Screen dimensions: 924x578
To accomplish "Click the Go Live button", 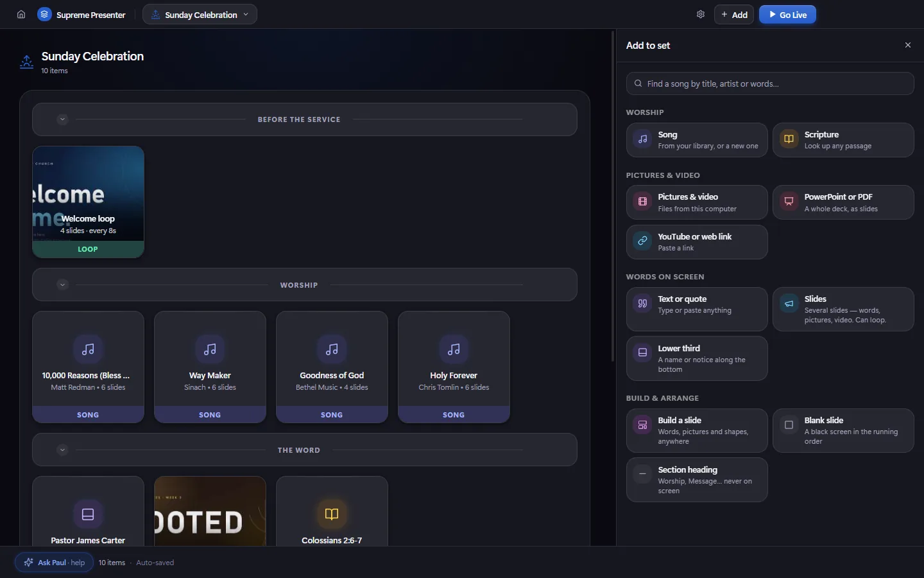I will 787,14.
